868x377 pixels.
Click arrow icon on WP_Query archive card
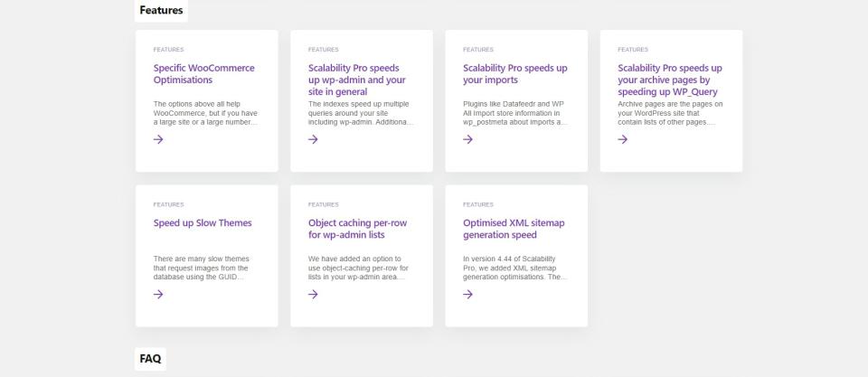[x=623, y=139]
